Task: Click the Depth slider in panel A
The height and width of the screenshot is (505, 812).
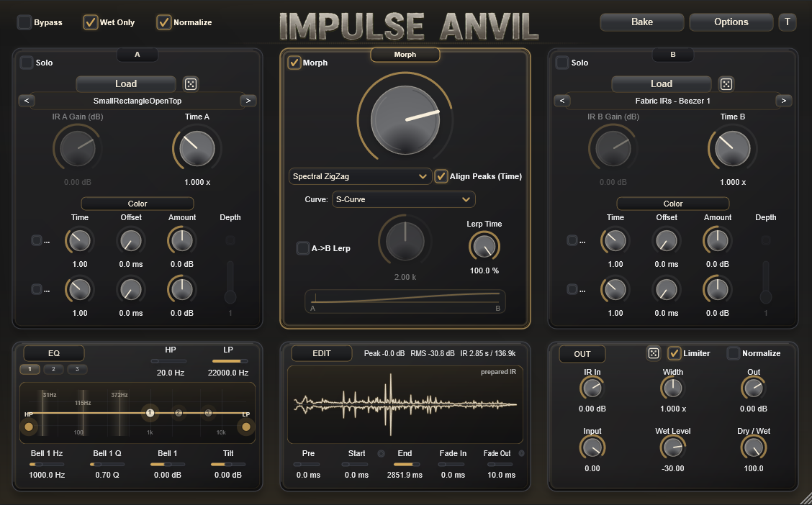Action: pyautogui.click(x=230, y=282)
